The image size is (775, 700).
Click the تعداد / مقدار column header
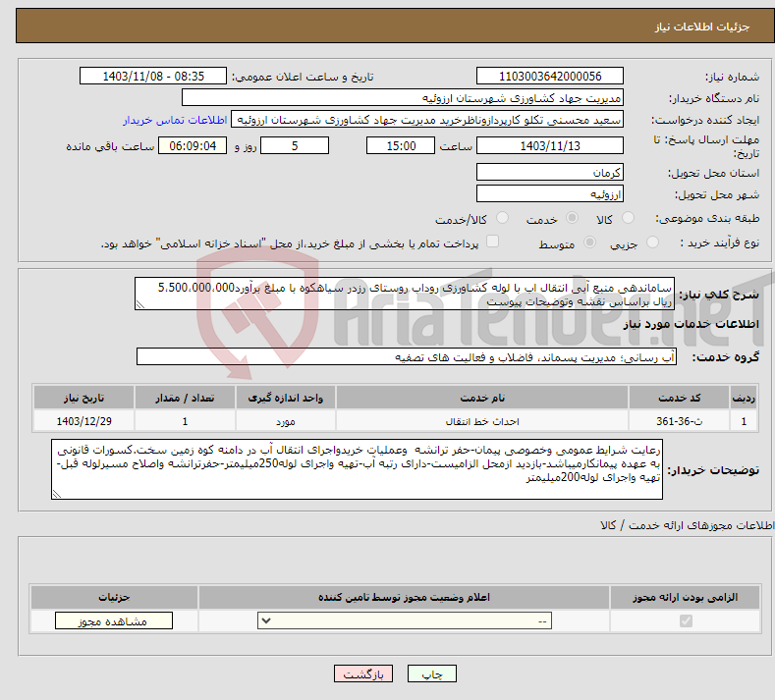(185, 398)
